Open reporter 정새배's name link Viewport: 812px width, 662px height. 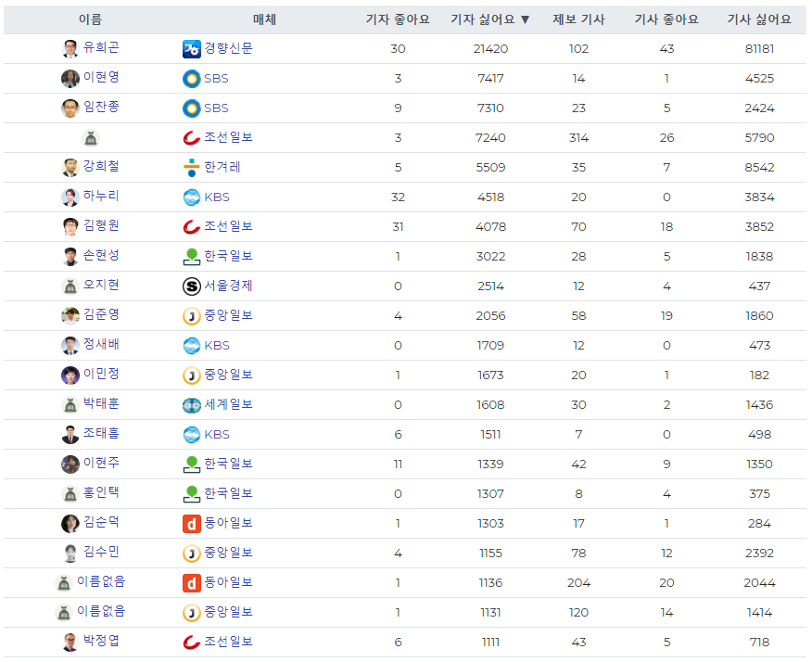[101, 345]
